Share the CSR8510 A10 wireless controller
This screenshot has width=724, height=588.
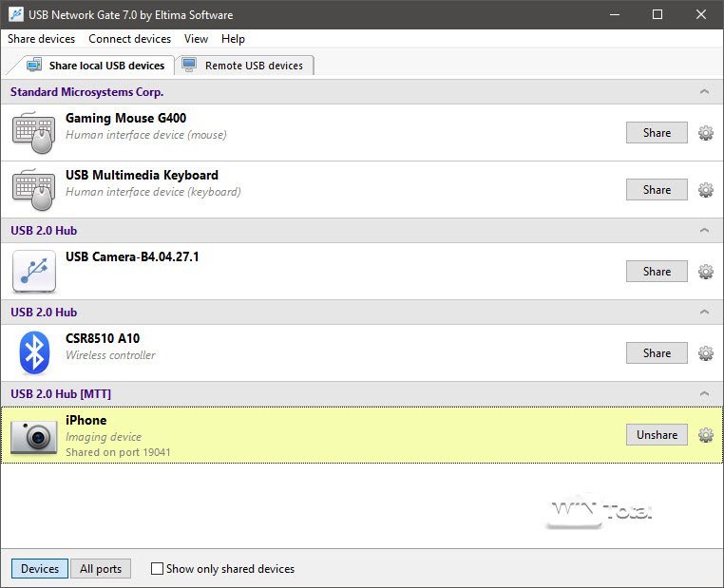coord(657,353)
